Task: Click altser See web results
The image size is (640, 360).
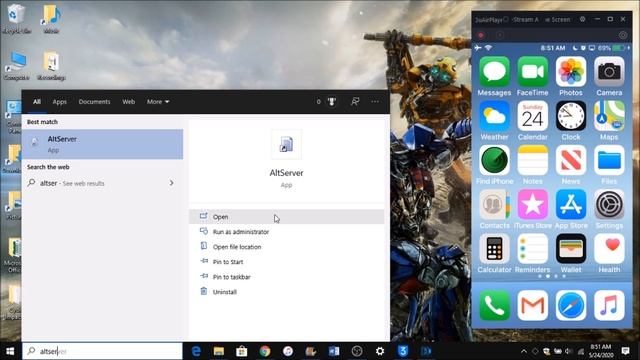Action: 103,183
